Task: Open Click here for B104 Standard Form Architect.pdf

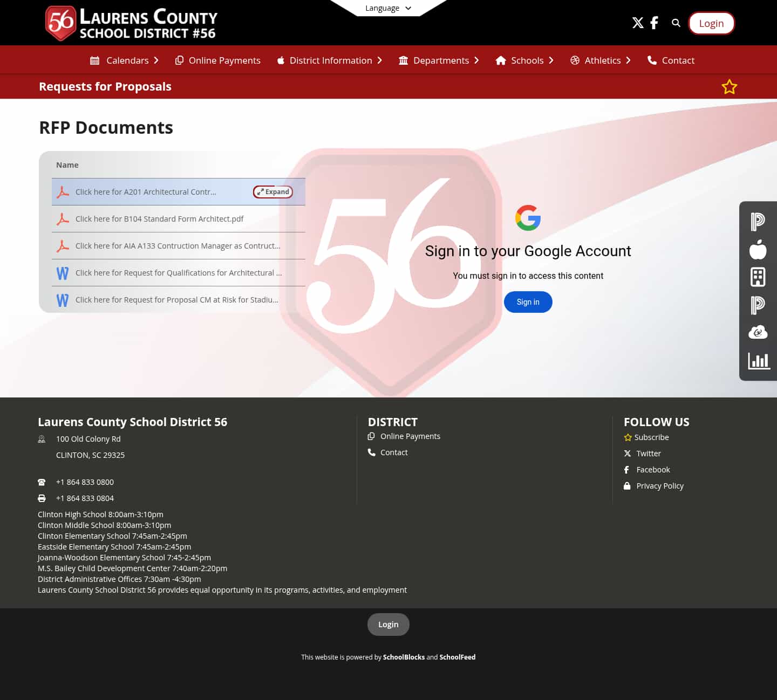Action: (x=160, y=219)
